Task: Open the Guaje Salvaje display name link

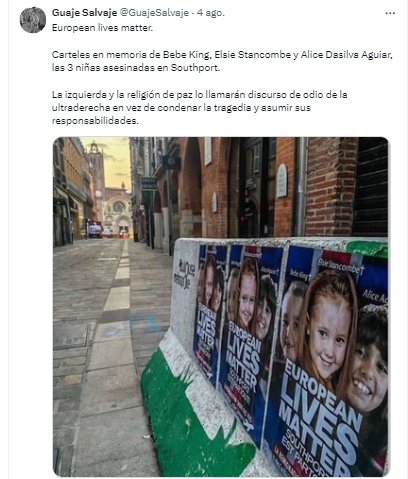Action: point(84,13)
